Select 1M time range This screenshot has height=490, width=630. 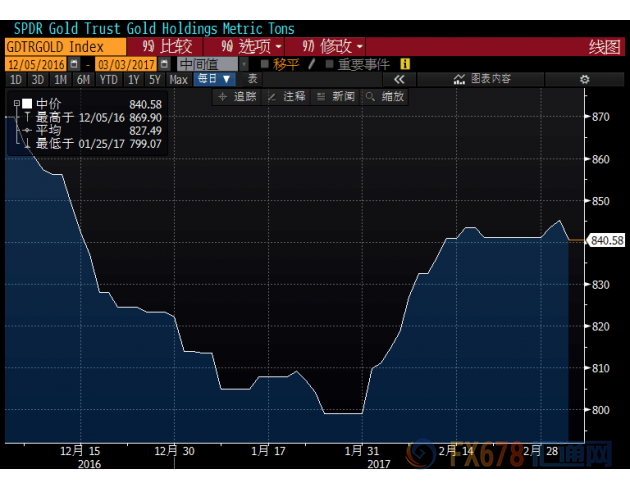tap(60, 80)
